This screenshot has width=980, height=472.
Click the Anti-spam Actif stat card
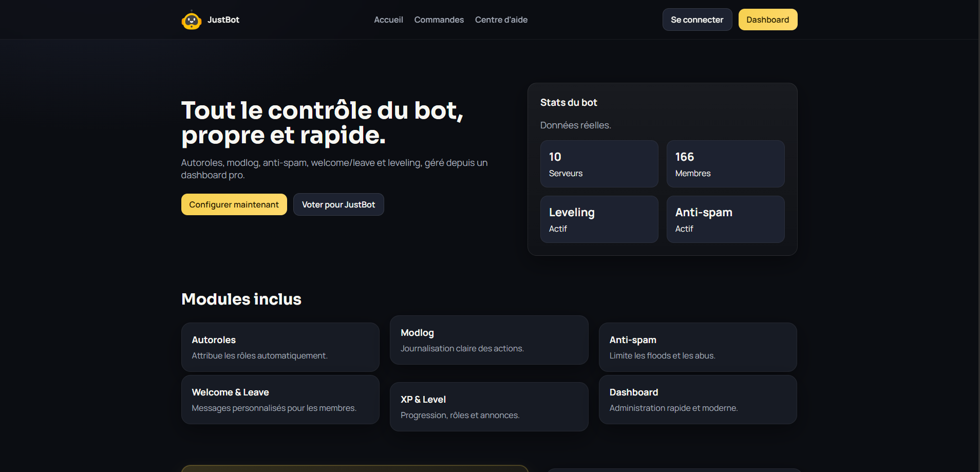point(725,219)
